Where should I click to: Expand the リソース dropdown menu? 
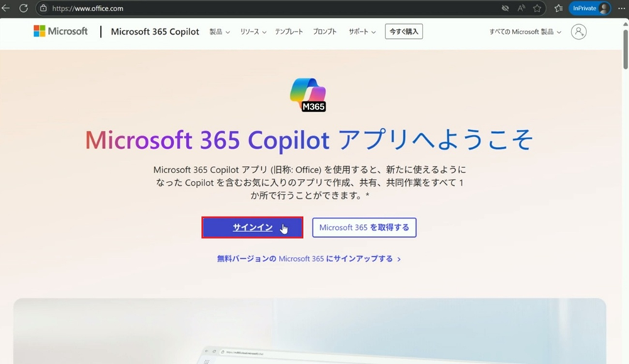(x=253, y=32)
